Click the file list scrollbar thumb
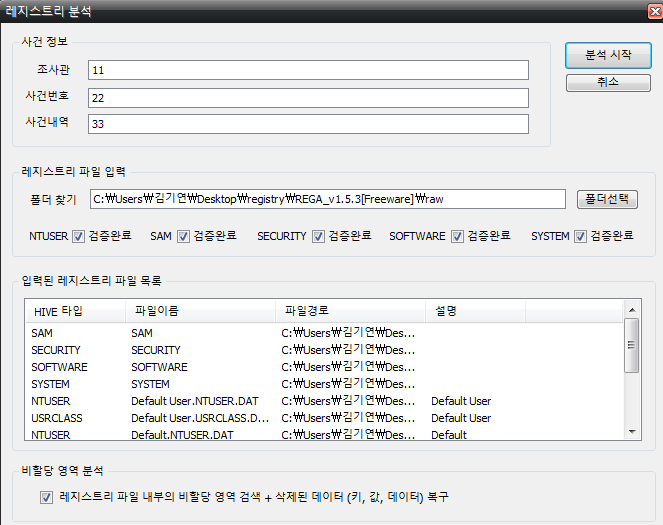The height and width of the screenshot is (525, 663). [x=632, y=345]
